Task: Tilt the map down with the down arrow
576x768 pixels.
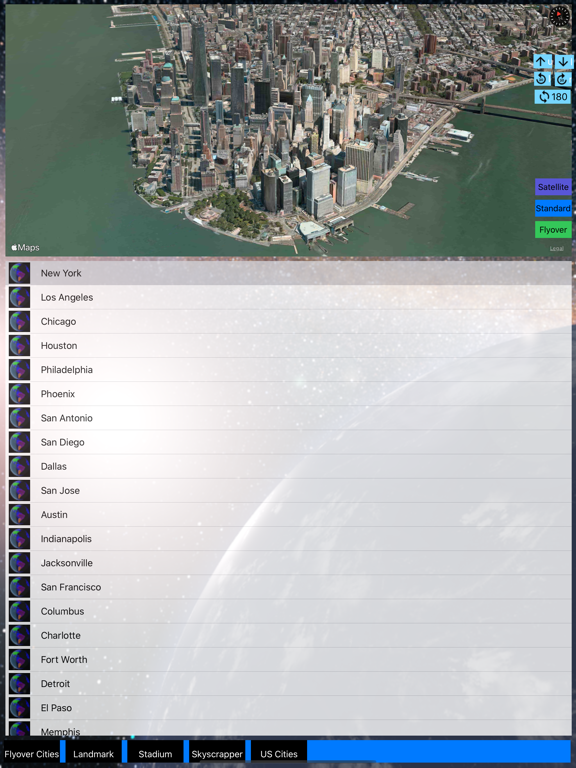Action: coord(563,62)
